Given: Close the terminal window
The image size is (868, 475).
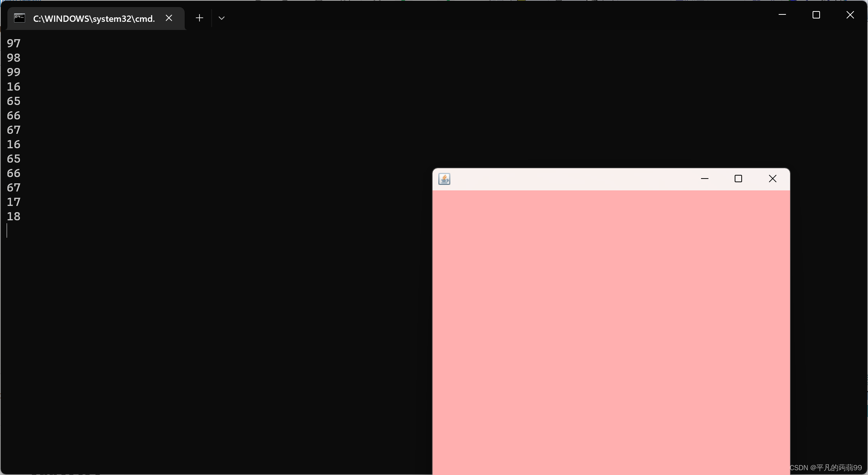Looking at the screenshot, I should [x=850, y=15].
